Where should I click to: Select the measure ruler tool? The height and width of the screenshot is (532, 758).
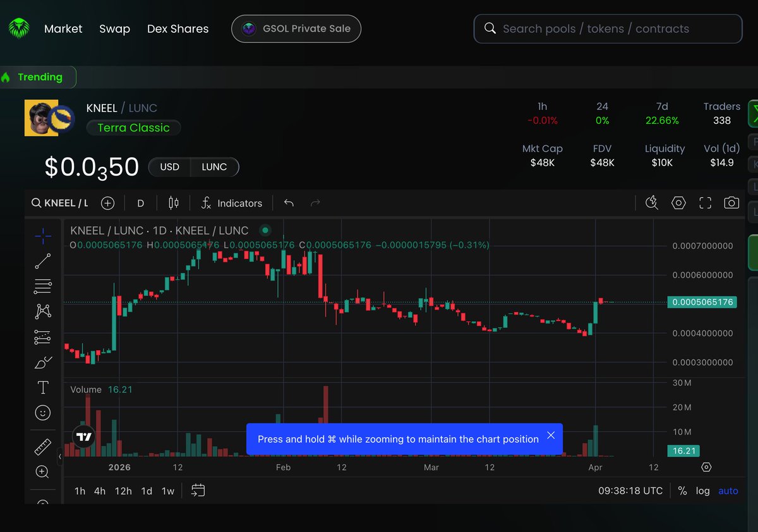point(43,447)
